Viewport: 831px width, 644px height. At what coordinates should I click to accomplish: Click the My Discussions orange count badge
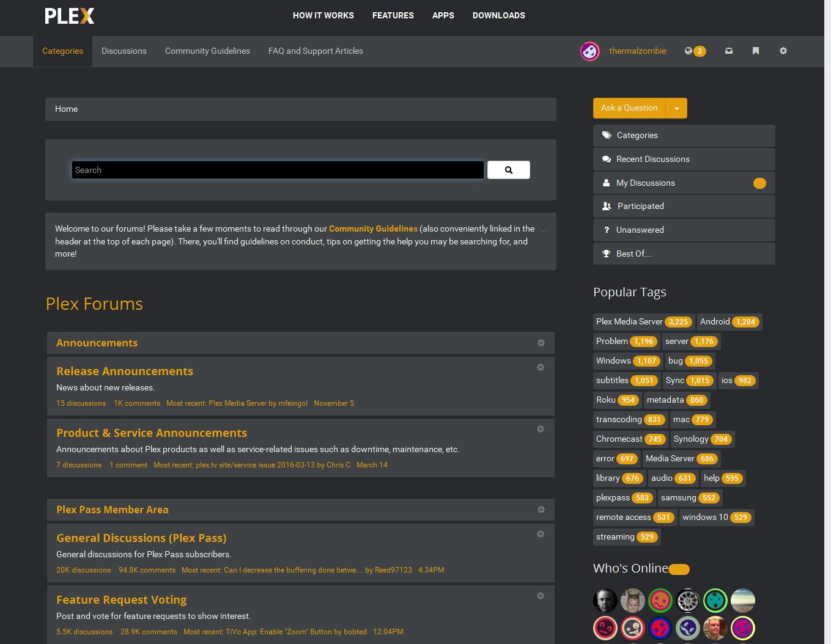(759, 183)
